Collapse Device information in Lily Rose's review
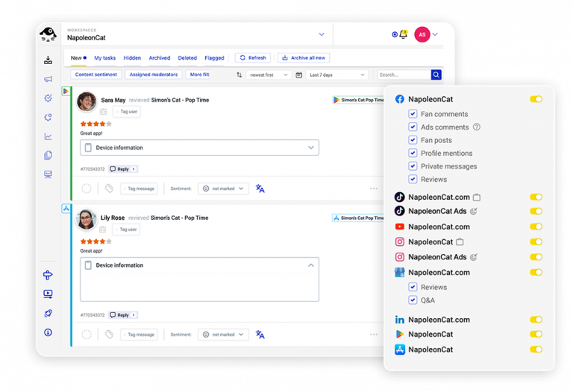This screenshot has width=573, height=392. pos(311,265)
